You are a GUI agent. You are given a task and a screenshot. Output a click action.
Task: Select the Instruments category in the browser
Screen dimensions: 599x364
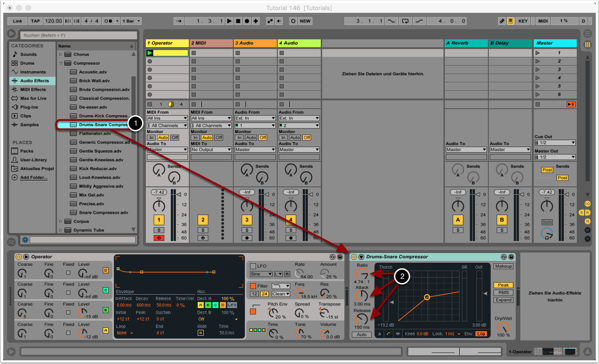point(32,72)
